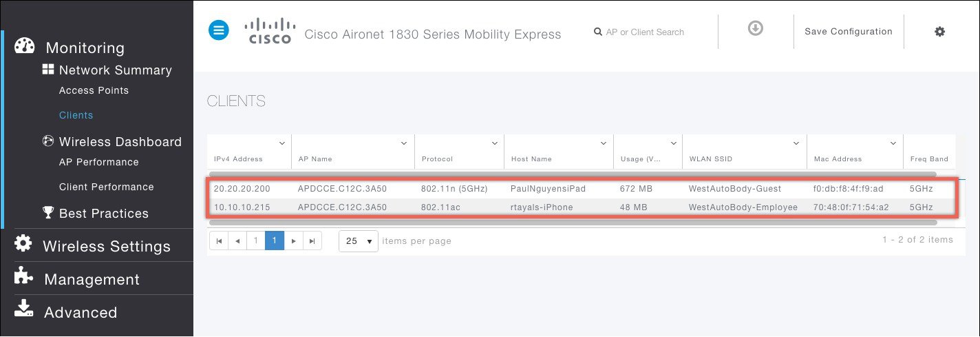The height and width of the screenshot is (337, 980).
Task: Click the Best Practices trophy icon
Action: click(x=48, y=212)
